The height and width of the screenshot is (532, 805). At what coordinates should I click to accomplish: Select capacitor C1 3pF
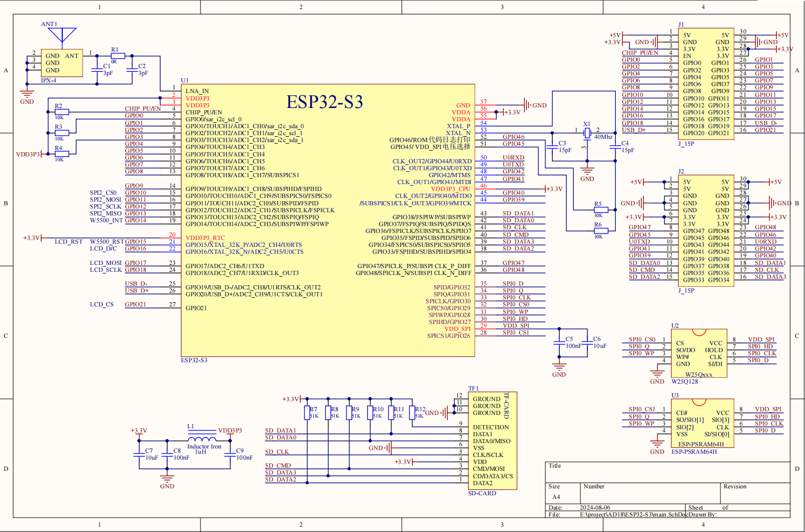[97, 70]
